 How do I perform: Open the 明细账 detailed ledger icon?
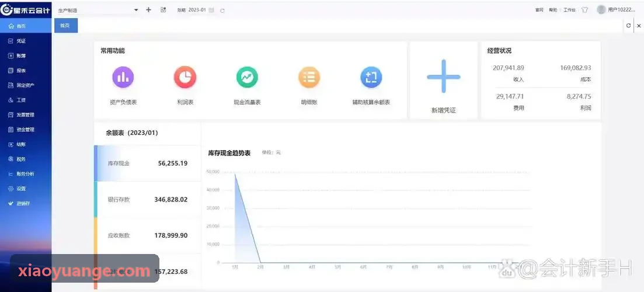tap(309, 77)
